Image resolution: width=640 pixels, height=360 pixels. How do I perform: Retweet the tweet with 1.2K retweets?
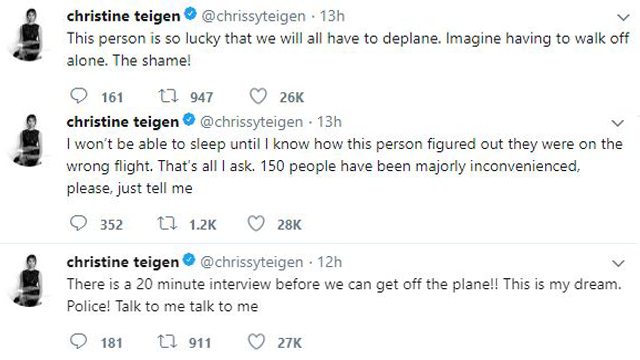(x=167, y=223)
